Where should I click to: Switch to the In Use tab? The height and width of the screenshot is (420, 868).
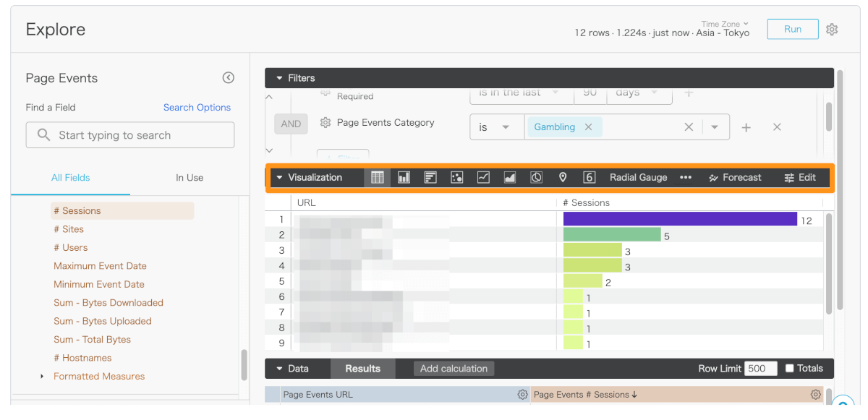pos(190,178)
